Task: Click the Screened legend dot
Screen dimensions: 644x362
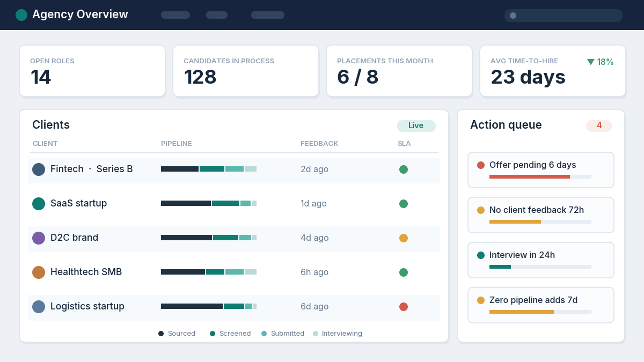Action: tap(213, 334)
